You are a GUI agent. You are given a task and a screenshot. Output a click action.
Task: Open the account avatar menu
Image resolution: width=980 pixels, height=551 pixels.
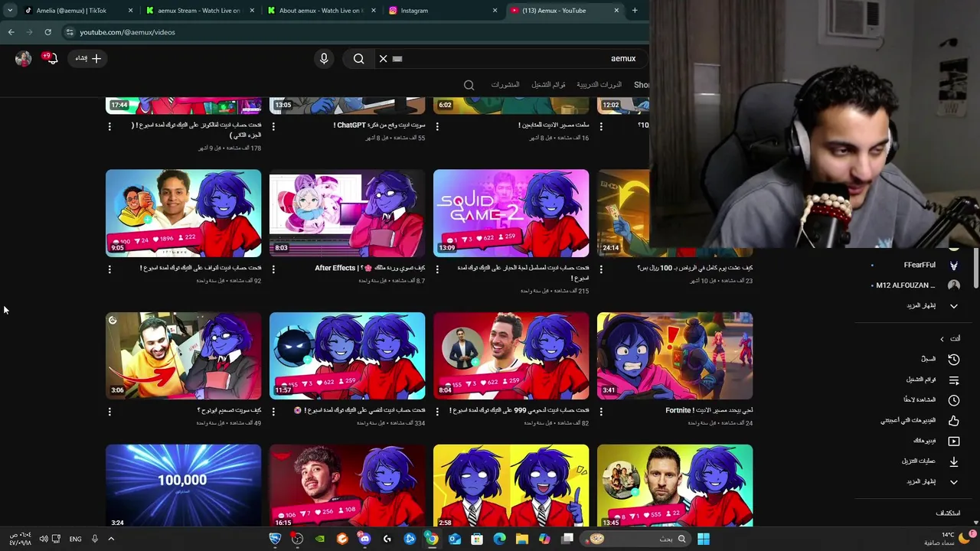(23, 58)
